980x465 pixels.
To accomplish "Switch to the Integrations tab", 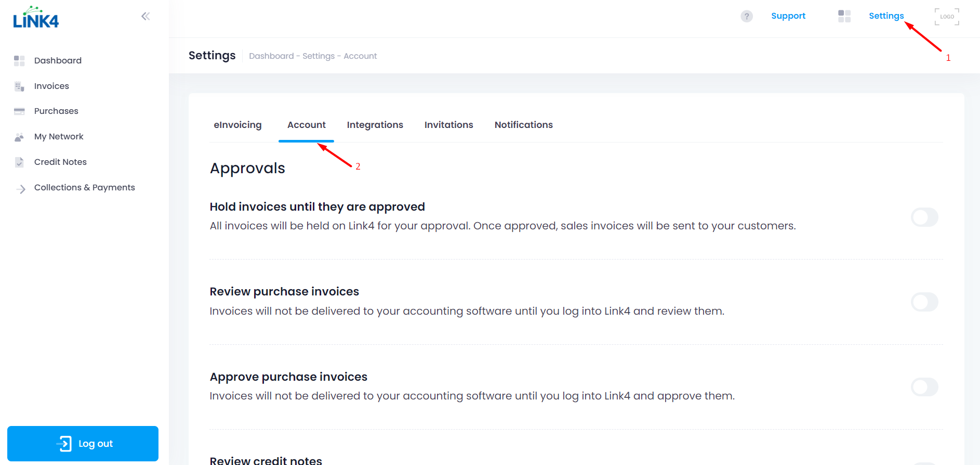I will [x=375, y=125].
